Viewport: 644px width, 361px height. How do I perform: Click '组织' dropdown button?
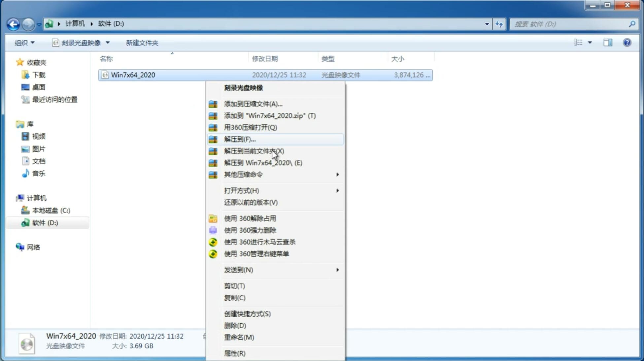pyautogui.click(x=24, y=42)
